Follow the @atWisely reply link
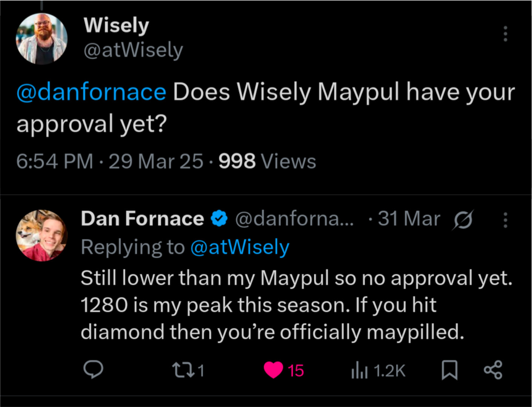 pos(240,247)
